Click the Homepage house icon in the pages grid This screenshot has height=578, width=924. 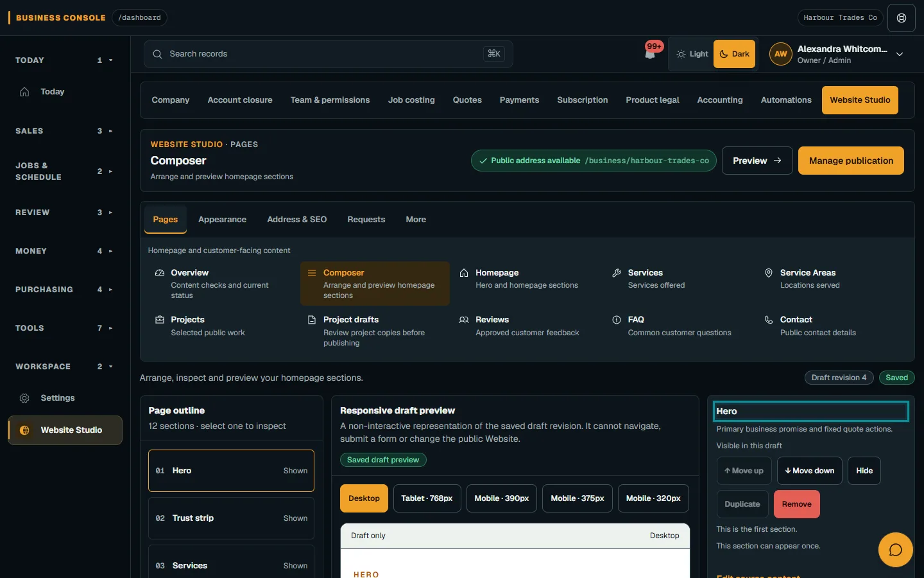464,273
